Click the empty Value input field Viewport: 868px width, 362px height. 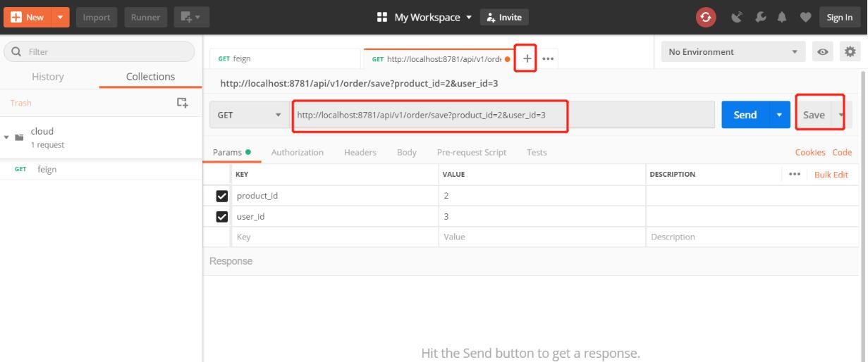pyautogui.click(x=542, y=237)
